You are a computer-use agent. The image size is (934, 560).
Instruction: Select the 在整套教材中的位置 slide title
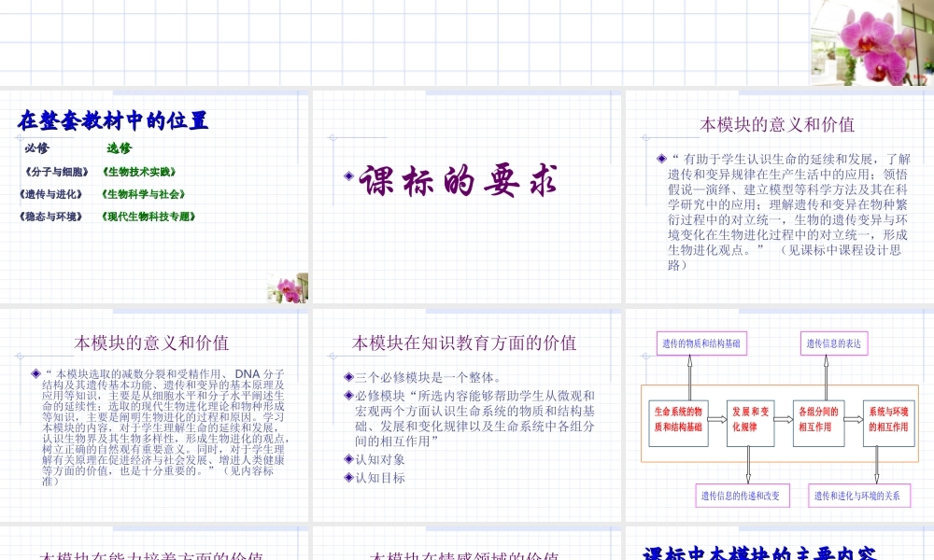click(113, 120)
